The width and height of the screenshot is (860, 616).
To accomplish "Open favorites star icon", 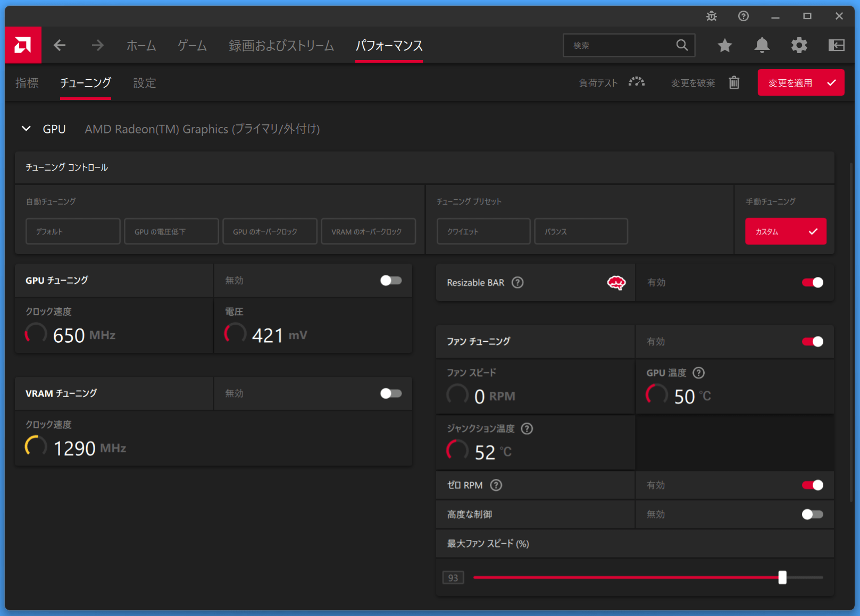I will coord(724,46).
